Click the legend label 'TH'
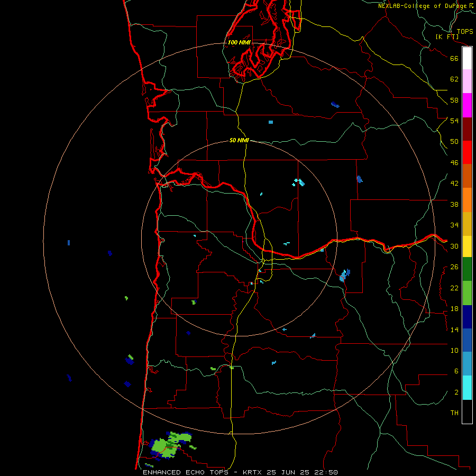The height and width of the screenshot is (476, 476). [454, 413]
